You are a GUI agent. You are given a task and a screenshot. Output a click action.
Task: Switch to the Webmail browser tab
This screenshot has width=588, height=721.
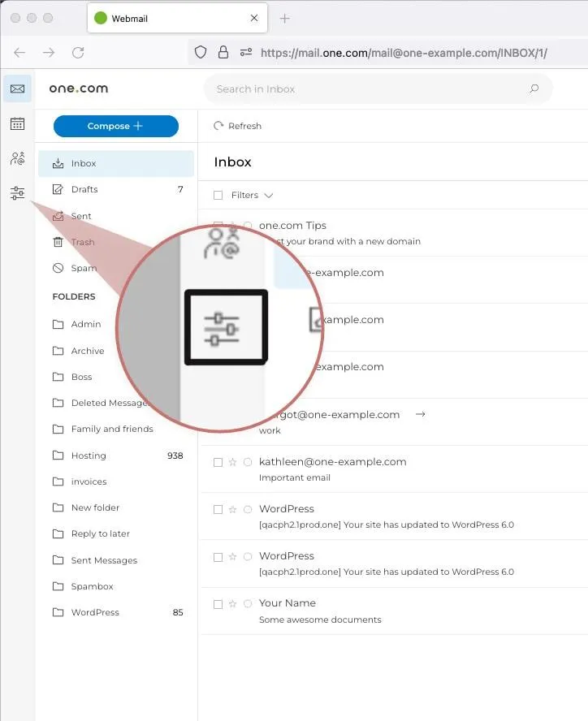[x=177, y=18]
